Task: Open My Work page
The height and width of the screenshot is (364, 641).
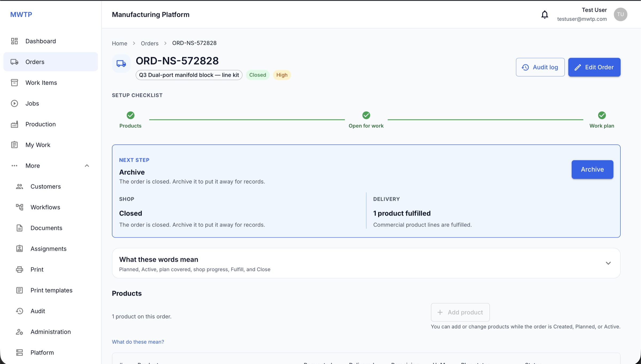Action: point(51,145)
